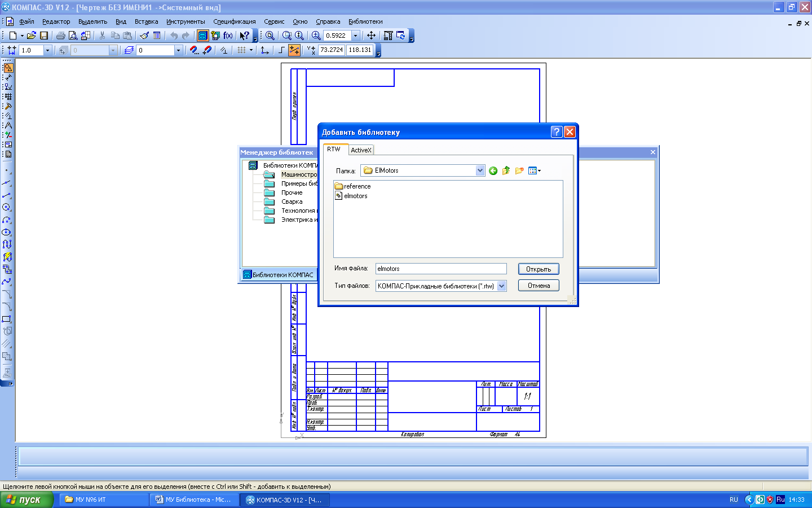Open the Библиотеки menu

[x=365, y=21]
